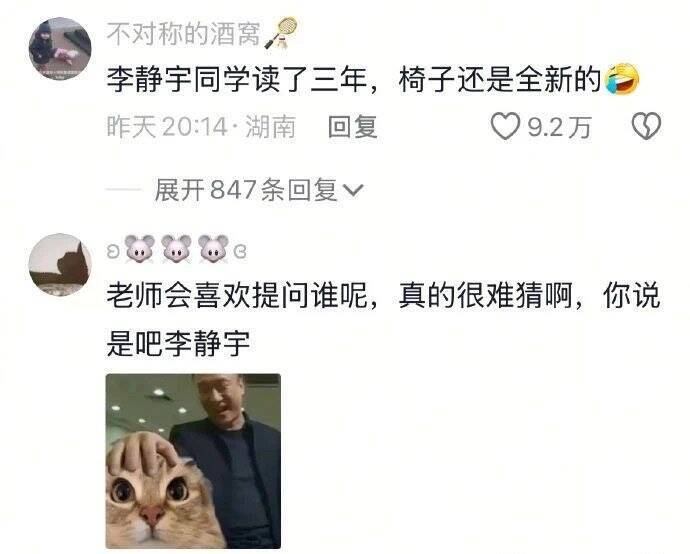Image resolution: width=690 pixels, height=554 pixels.
Task: Tap the badminton racket emoji badge
Action: [x=281, y=33]
